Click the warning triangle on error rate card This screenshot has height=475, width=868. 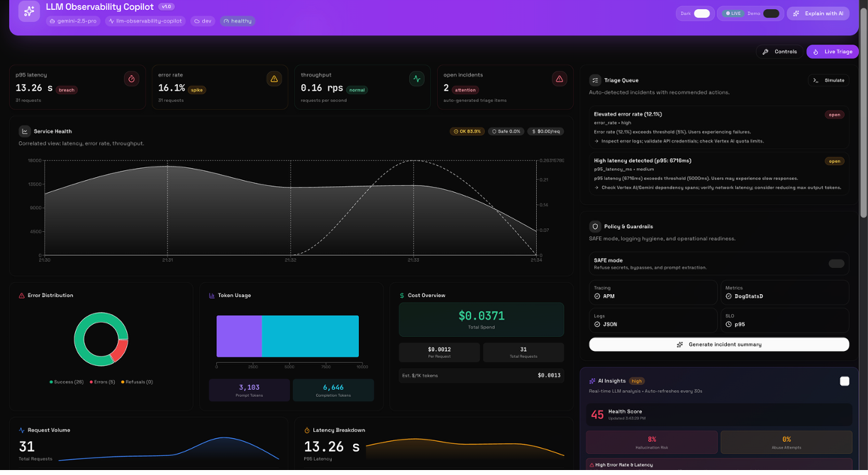click(x=274, y=79)
